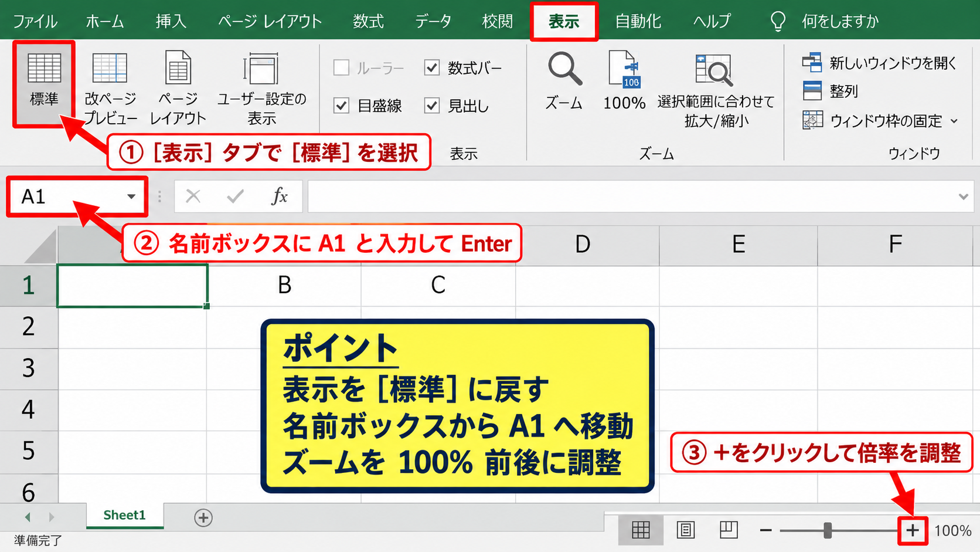Image resolution: width=980 pixels, height=552 pixels.
Task: Click zoom out minus on status bar
Action: (x=765, y=530)
